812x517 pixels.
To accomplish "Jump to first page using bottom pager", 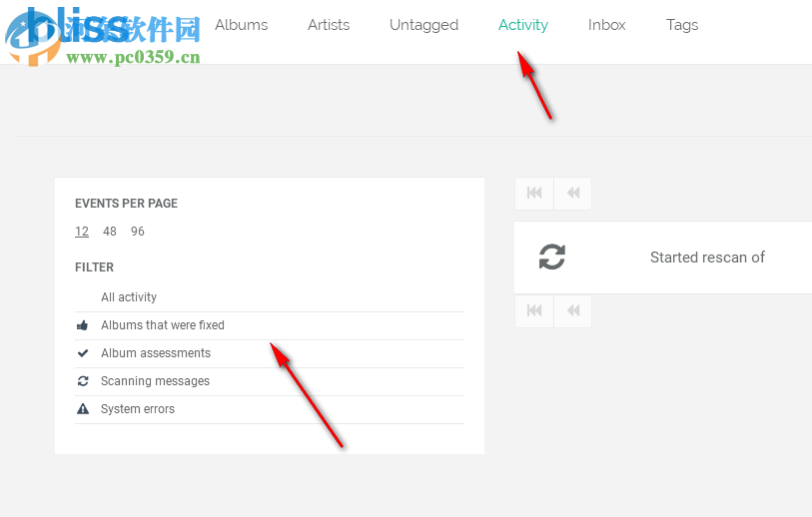I will [534, 311].
